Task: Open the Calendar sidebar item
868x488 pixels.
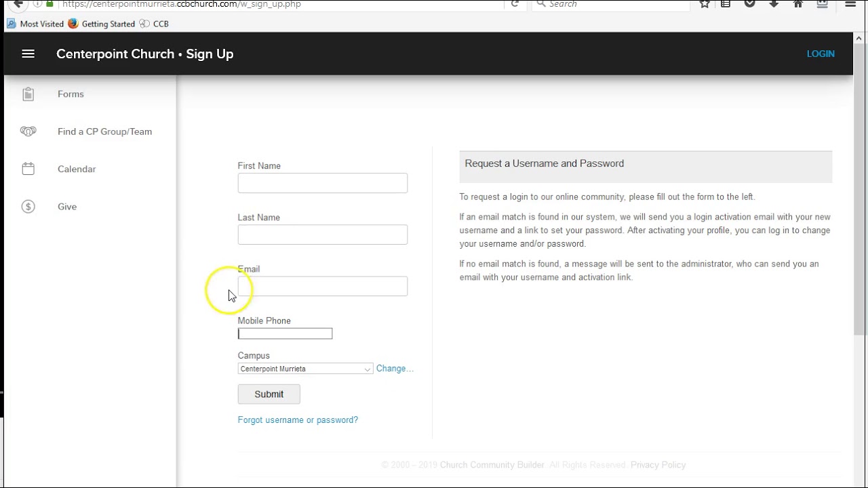Action: pos(77,169)
